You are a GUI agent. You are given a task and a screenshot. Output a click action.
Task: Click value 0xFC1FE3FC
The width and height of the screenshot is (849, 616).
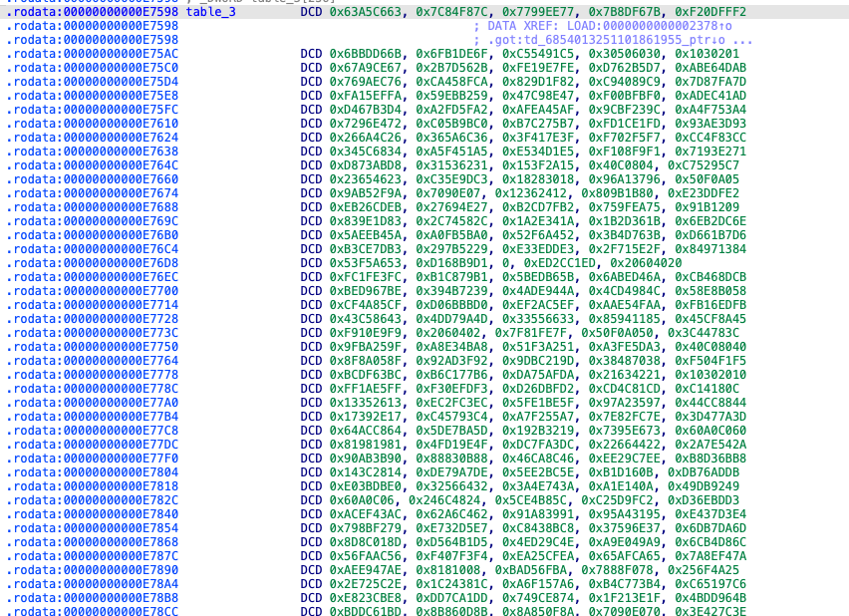click(366, 277)
